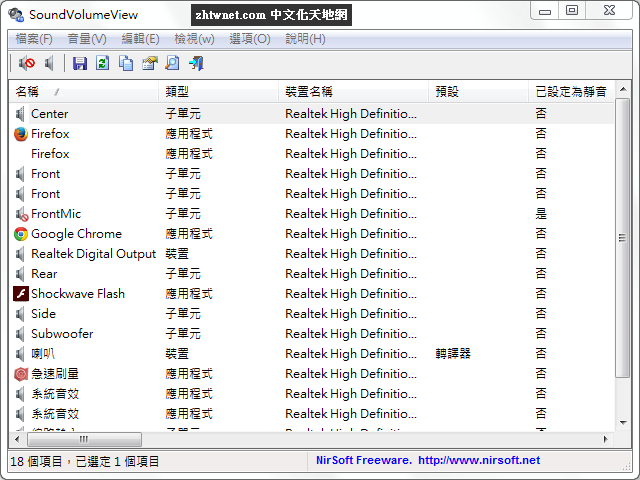Viewport: 640px width, 480px height.
Task: Open the Properties toolbar icon
Action: pos(149,63)
